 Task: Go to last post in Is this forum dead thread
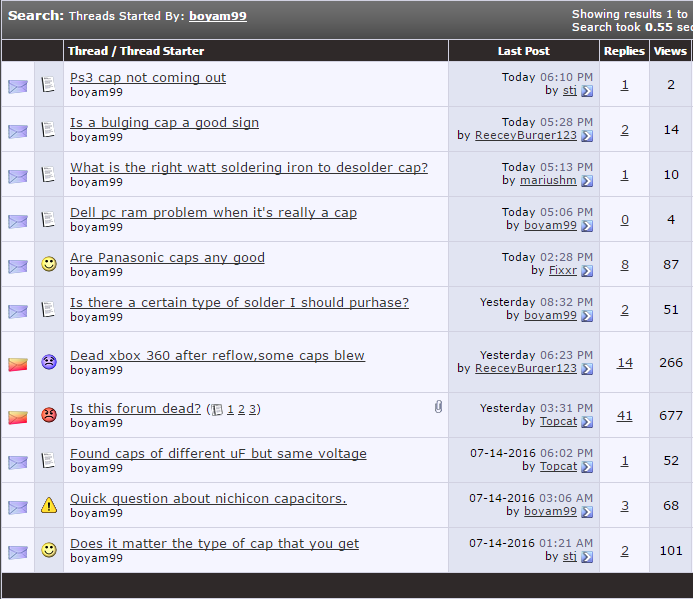pyautogui.click(x=587, y=422)
